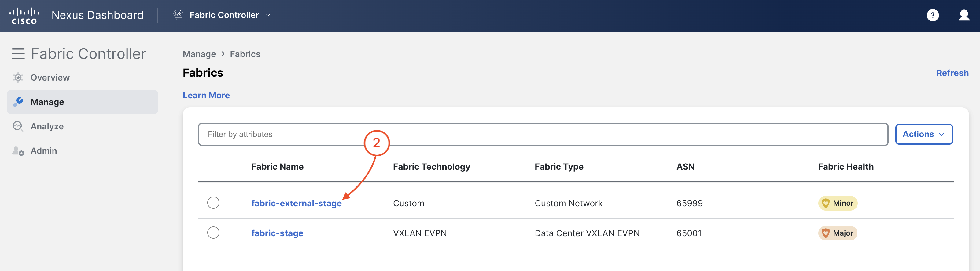Select the fabric-external-stage radio button
This screenshot has height=271, width=980.
point(213,203)
